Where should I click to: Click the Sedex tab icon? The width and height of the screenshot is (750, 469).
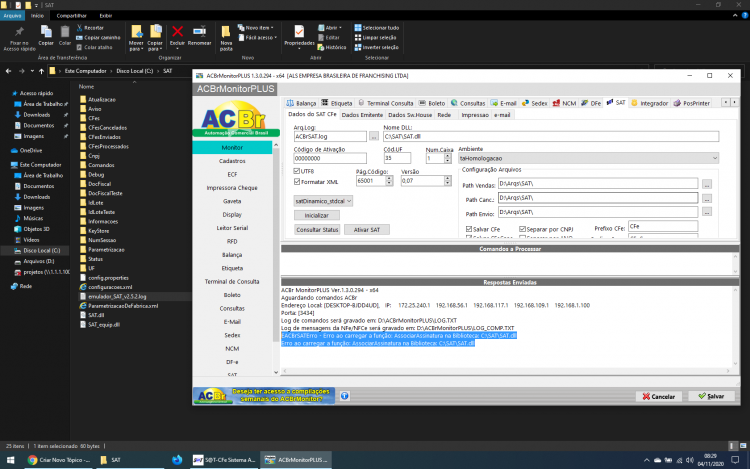click(x=525, y=103)
